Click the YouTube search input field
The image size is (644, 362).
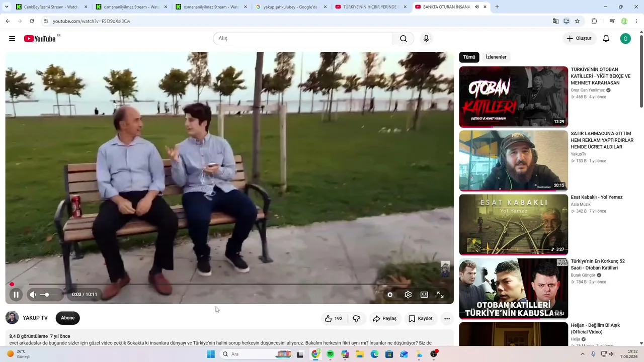[303, 39]
